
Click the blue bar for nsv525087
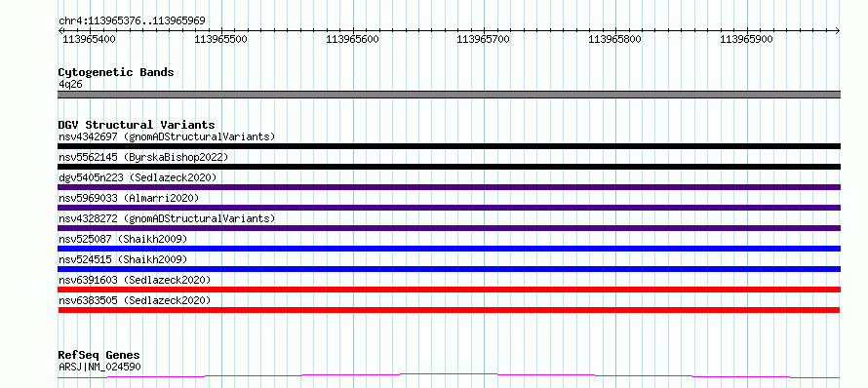[x=449, y=249]
